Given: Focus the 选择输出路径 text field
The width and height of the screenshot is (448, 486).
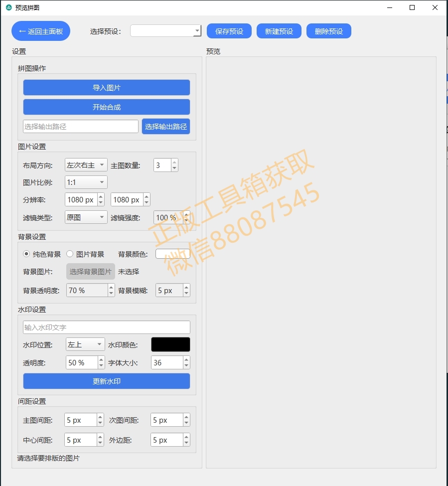Looking at the screenshot, I should tap(81, 127).
